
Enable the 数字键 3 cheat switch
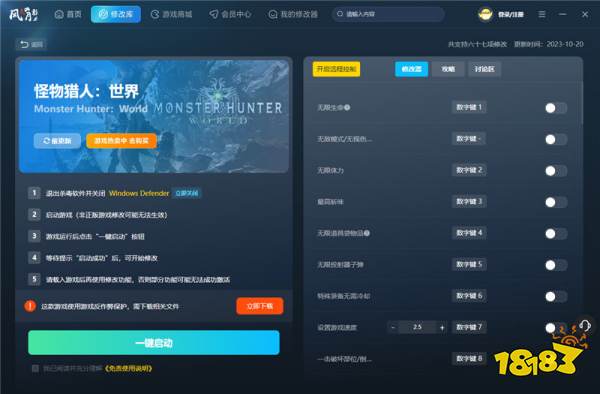(556, 202)
